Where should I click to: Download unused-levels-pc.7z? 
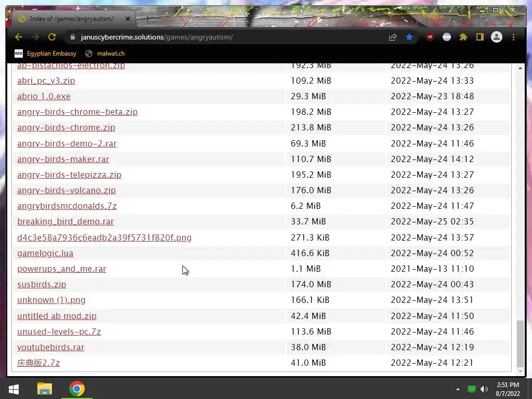59,331
